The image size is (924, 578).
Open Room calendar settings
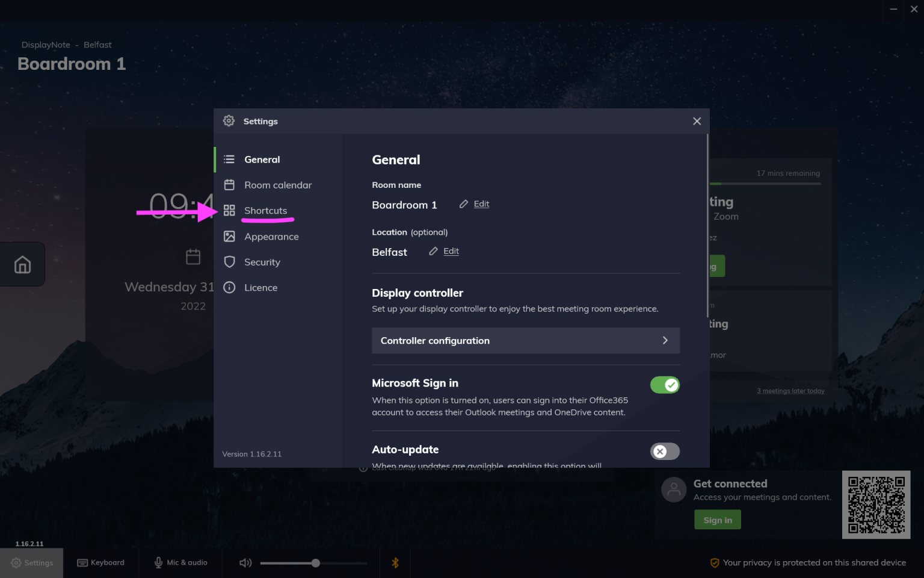[277, 185]
